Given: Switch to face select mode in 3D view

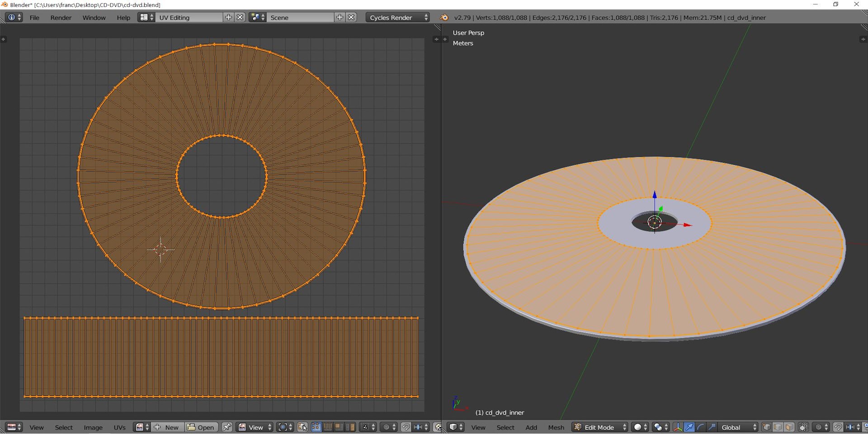Looking at the screenshot, I should click(789, 427).
